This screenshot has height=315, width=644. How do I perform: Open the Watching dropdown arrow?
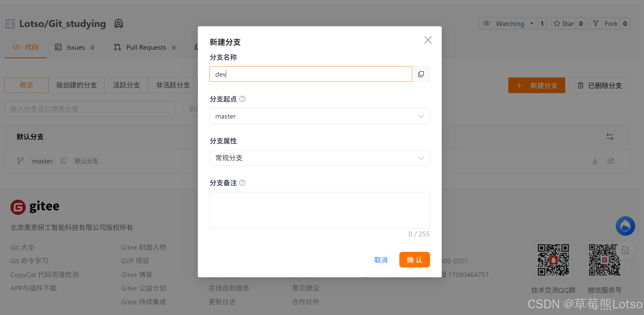click(x=532, y=24)
